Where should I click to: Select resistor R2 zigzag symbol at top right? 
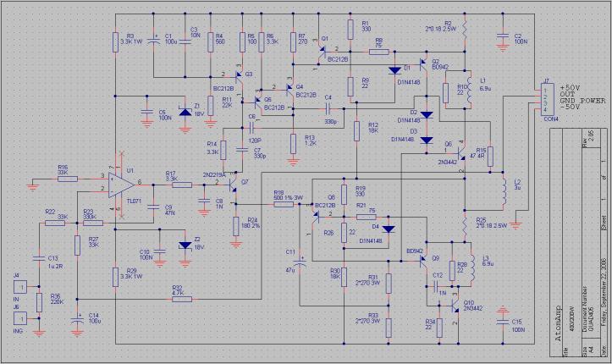(465, 28)
